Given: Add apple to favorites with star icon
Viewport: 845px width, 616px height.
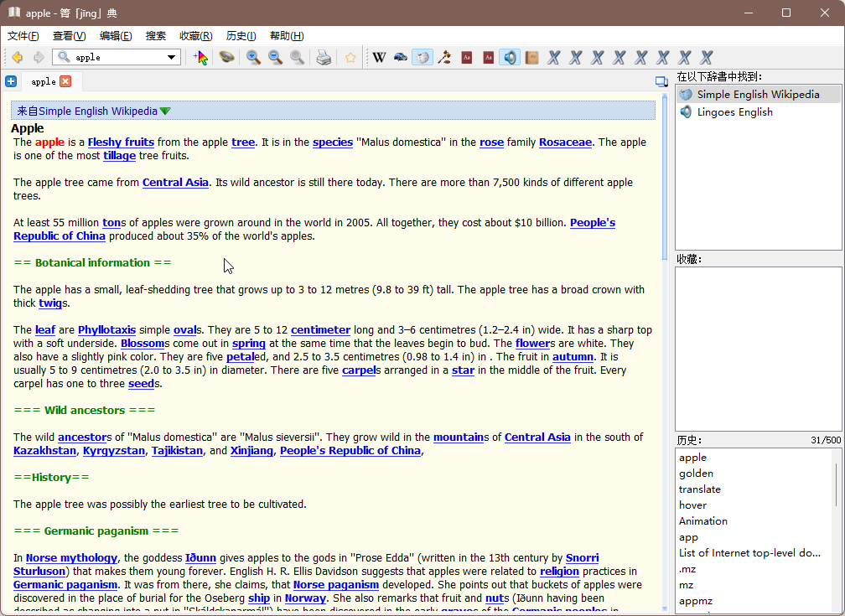Looking at the screenshot, I should (350, 57).
